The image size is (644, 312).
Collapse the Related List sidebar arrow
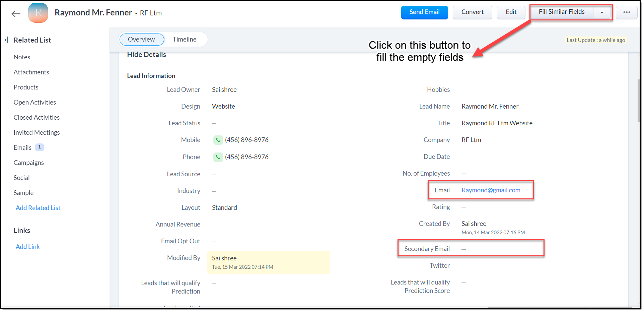6,40
